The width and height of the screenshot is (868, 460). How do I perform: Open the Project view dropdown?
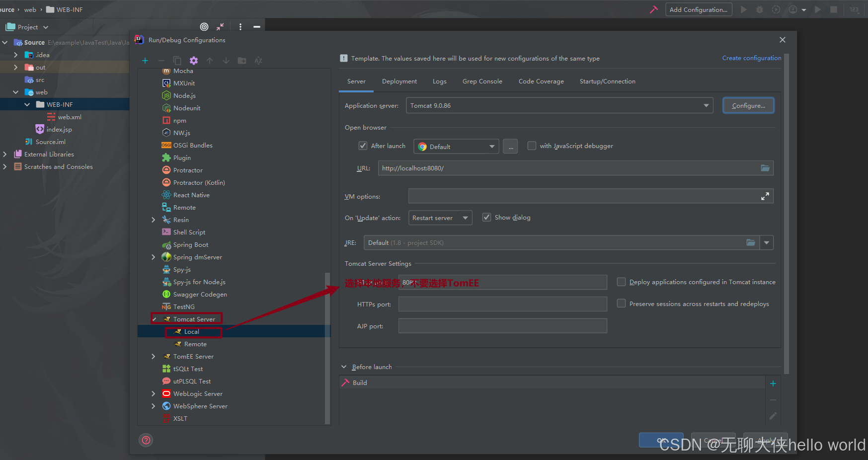point(27,27)
